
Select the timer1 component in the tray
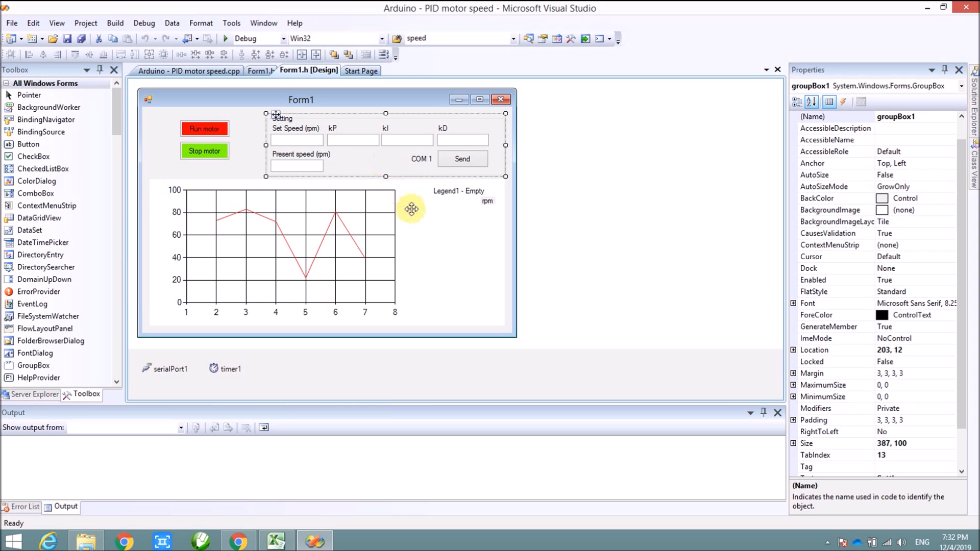coord(225,368)
